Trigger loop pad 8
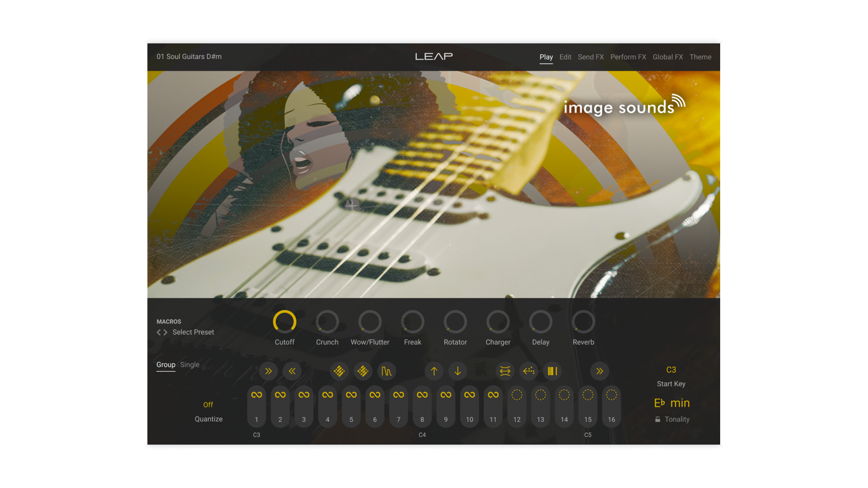The width and height of the screenshot is (868, 488). 422,406
